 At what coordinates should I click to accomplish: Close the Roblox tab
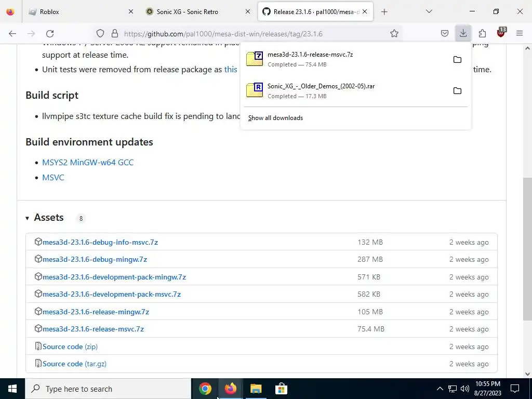coord(131,11)
